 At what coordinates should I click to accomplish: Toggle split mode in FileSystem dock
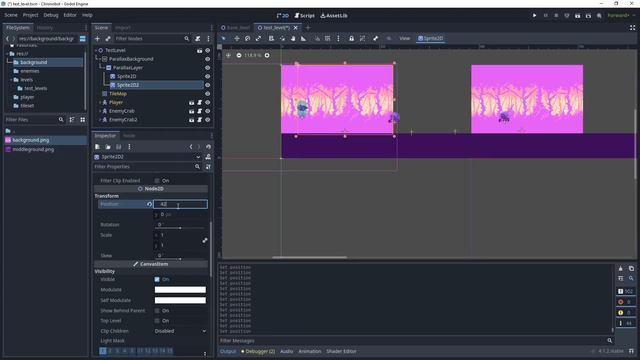coord(82,39)
